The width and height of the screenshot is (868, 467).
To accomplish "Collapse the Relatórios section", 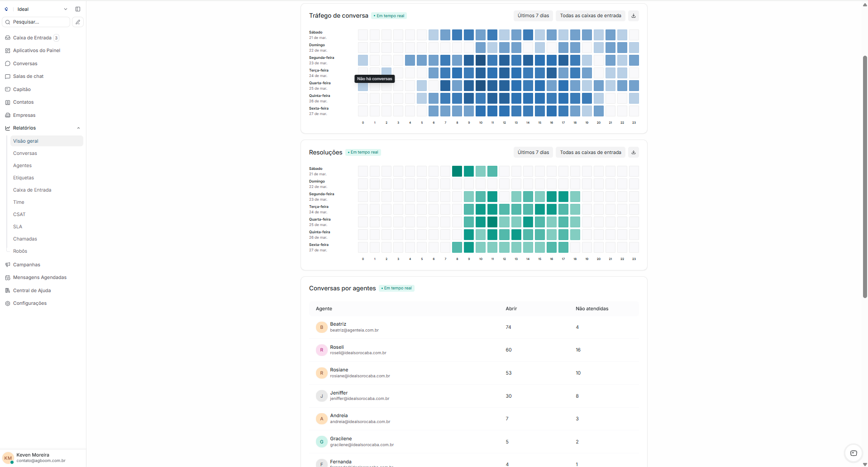I will click(78, 128).
